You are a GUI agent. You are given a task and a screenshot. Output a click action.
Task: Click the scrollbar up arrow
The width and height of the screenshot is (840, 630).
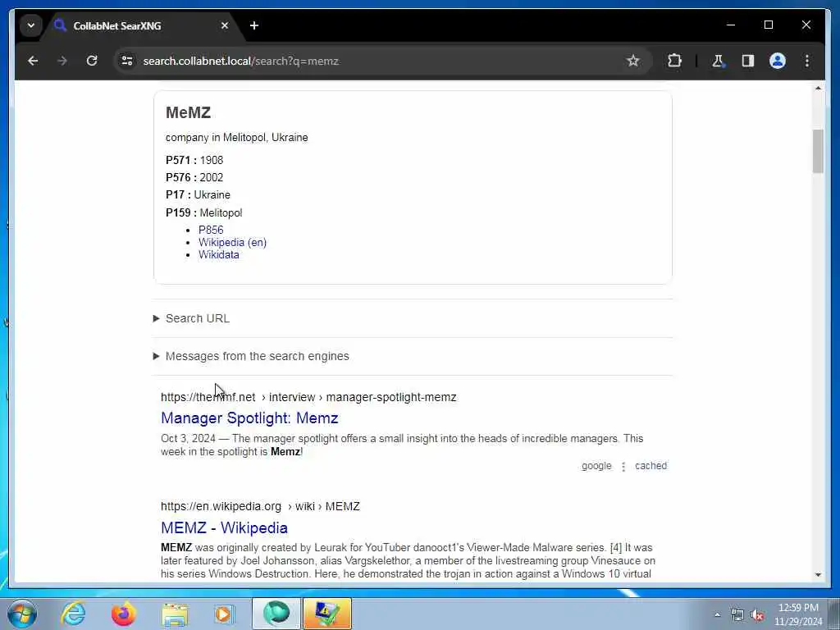coord(818,88)
